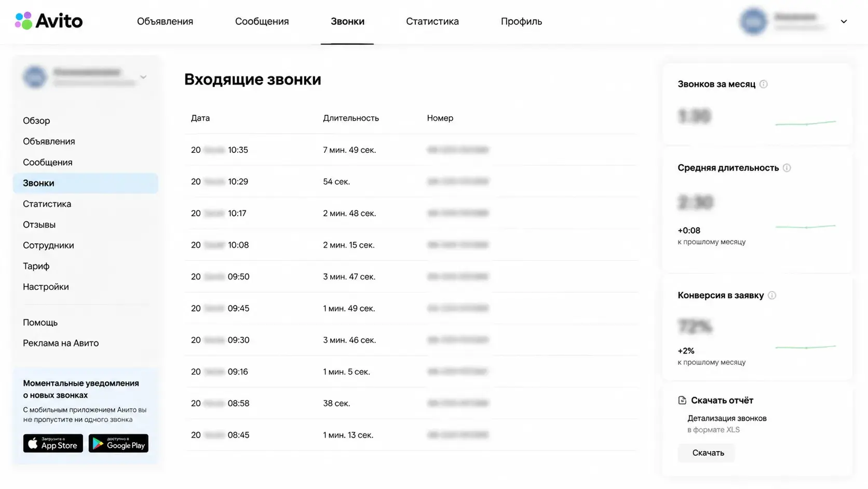Switch to Сообщения top tab
The width and height of the screenshot is (868, 489).
click(x=262, y=21)
